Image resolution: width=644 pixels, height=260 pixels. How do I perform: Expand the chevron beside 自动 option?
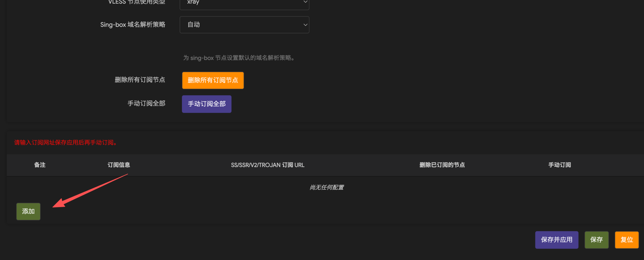pyautogui.click(x=305, y=24)
